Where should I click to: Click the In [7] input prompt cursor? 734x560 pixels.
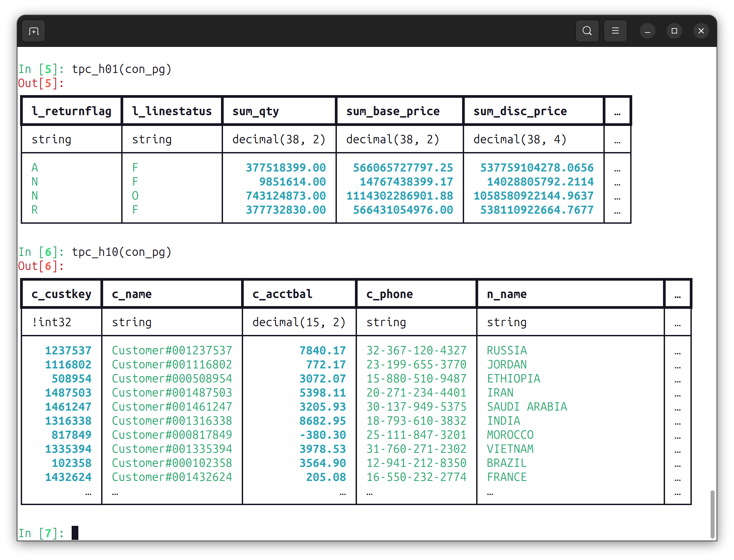point(75,533)
